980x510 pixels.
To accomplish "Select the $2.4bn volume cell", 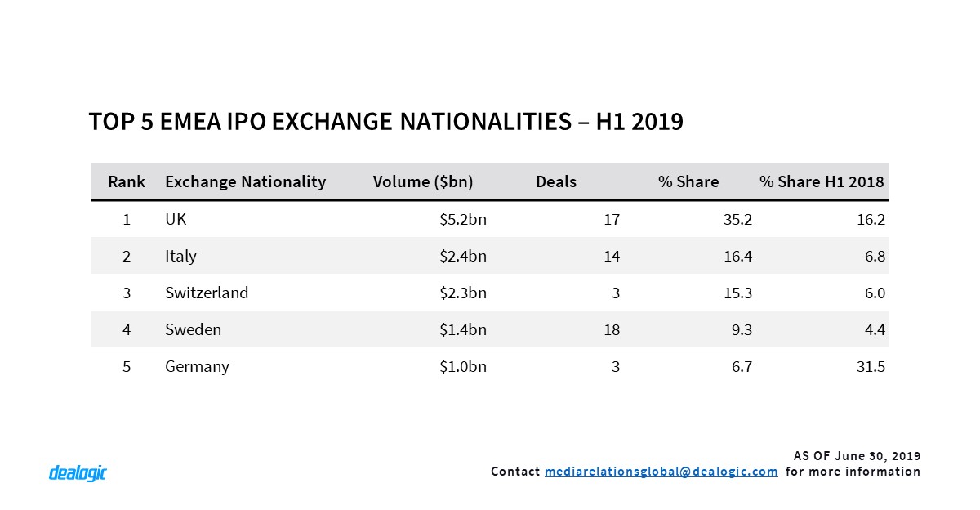I will (x=463, y=256).
